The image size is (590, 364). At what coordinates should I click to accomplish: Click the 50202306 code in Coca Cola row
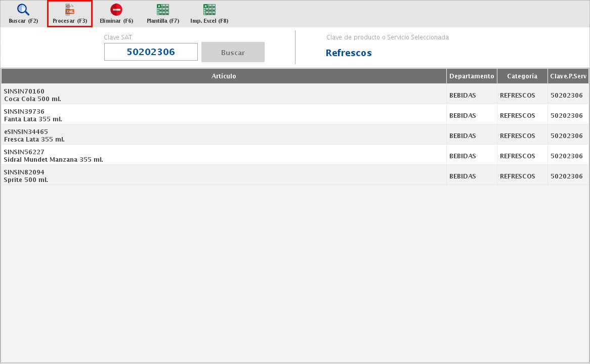[566, 96]
